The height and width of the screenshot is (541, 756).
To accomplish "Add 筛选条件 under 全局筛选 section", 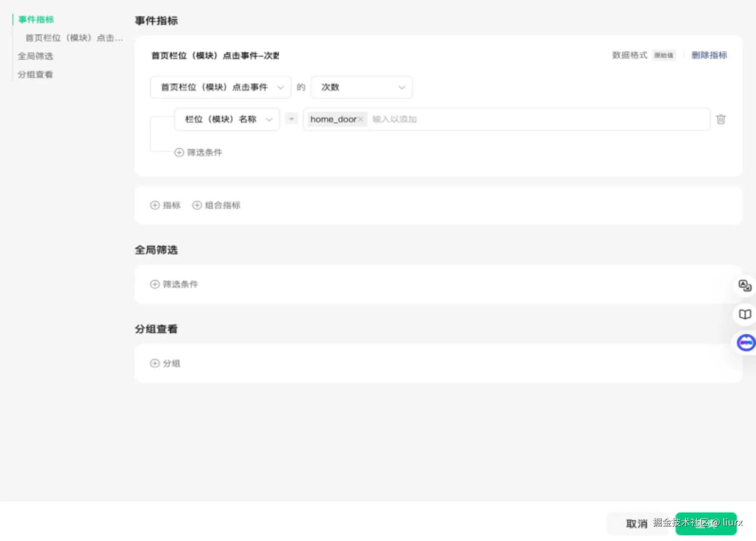I will coord(174,284).
